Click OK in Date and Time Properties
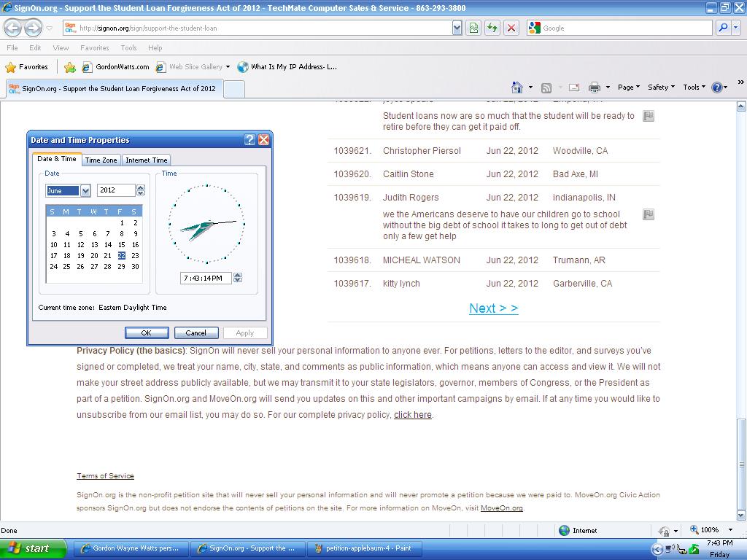Image resolution: width=747 pixels, height=560 pixels. pyautogui.click(x=146, y=332)
